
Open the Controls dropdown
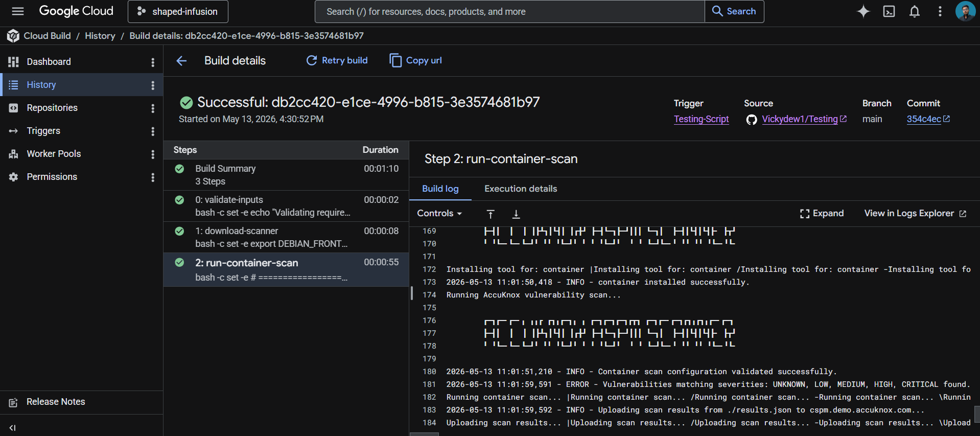tap(439, 214)
